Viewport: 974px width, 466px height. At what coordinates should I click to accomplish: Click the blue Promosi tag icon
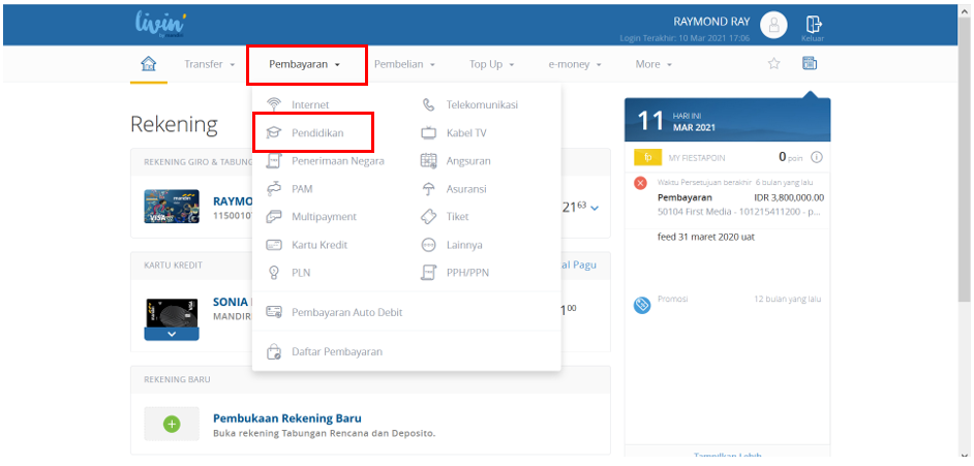pyautogui.click(x=642, y=304)
